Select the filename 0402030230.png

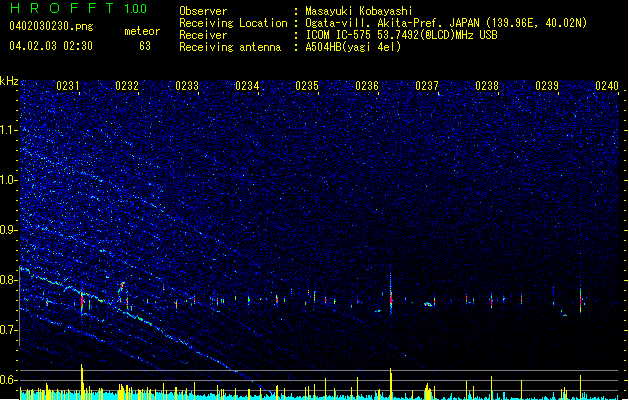point(51,26)
